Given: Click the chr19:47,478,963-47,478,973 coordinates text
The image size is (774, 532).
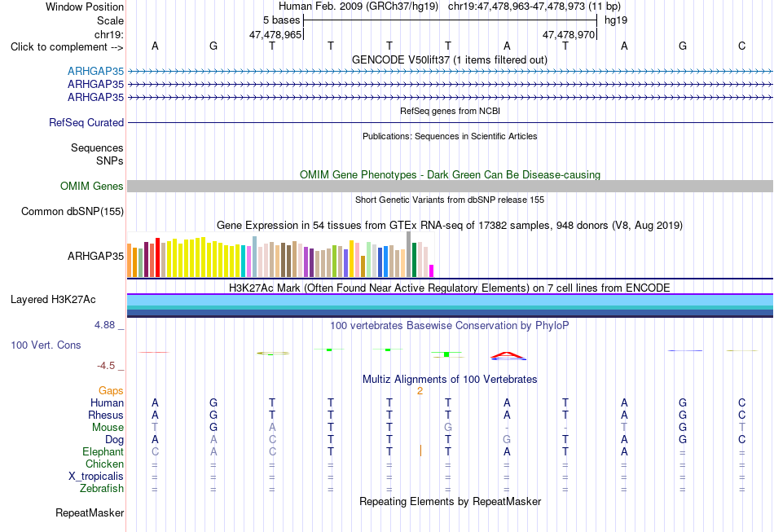Looking at the screenshot, I should coord(534,7).
